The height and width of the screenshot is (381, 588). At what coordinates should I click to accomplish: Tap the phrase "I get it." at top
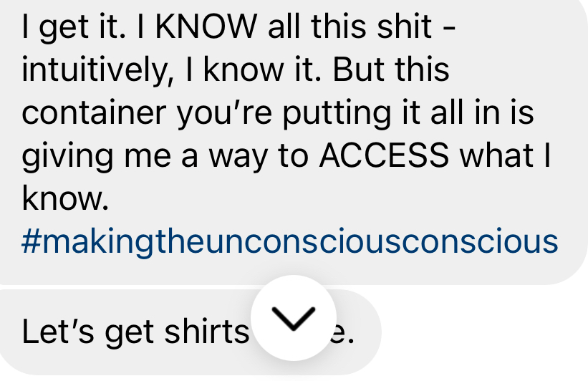tap(74, 28)
